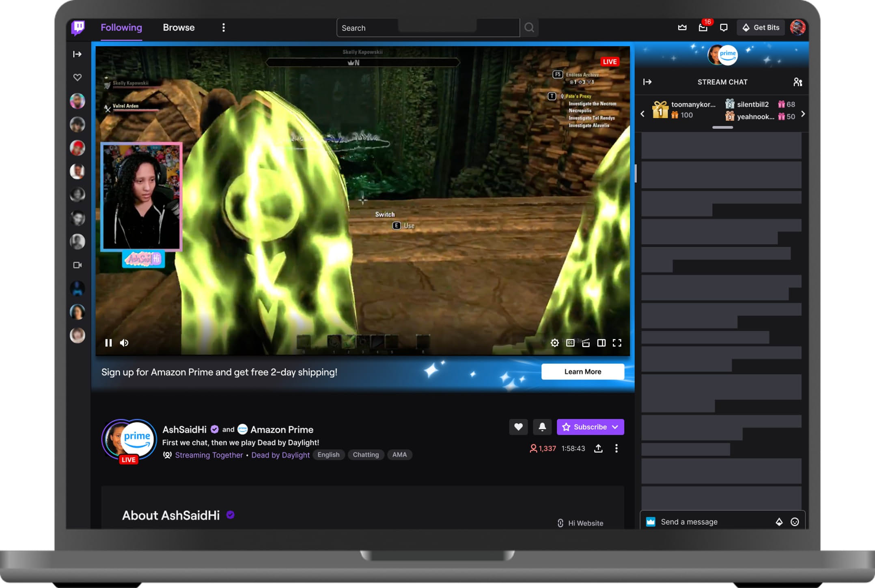The image size is (875, 588).
Task: Open player settings gear icon
Action: click(555, 343)
